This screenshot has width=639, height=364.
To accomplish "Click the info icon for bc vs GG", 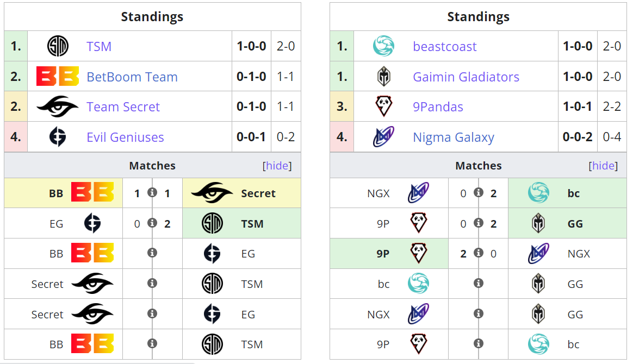I will point(479,284).
